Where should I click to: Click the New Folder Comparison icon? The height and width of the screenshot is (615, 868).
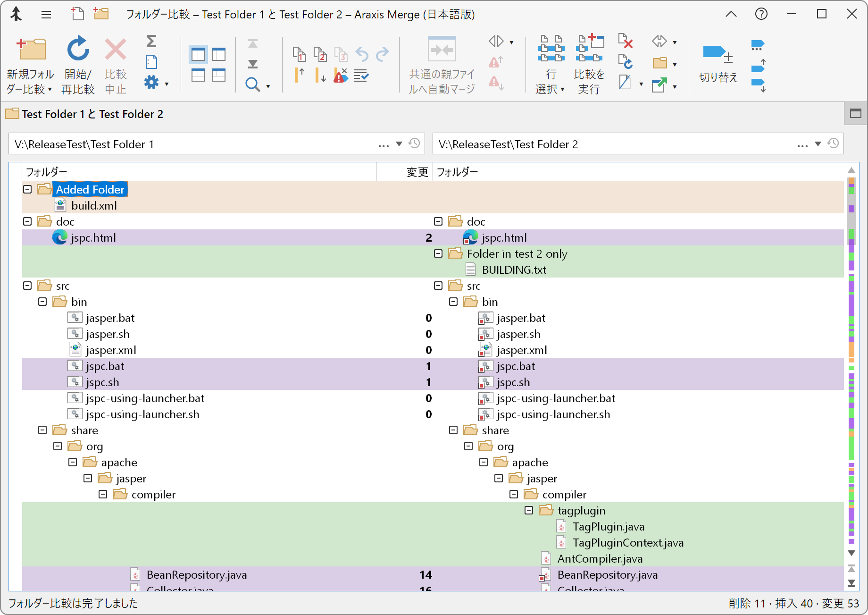tap(31, 49)
